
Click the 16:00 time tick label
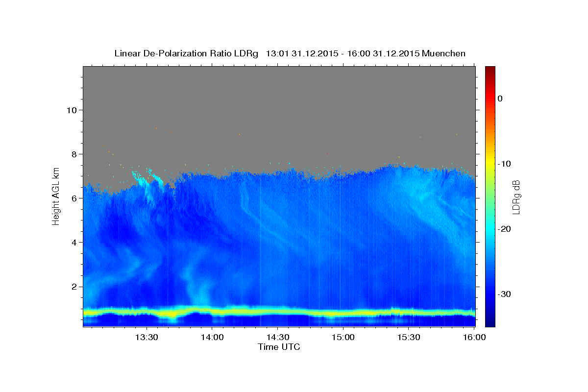click(x=473, y=338)
